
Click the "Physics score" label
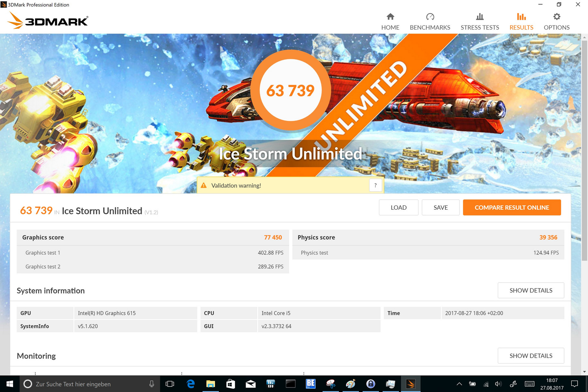(x=316, y=237)
